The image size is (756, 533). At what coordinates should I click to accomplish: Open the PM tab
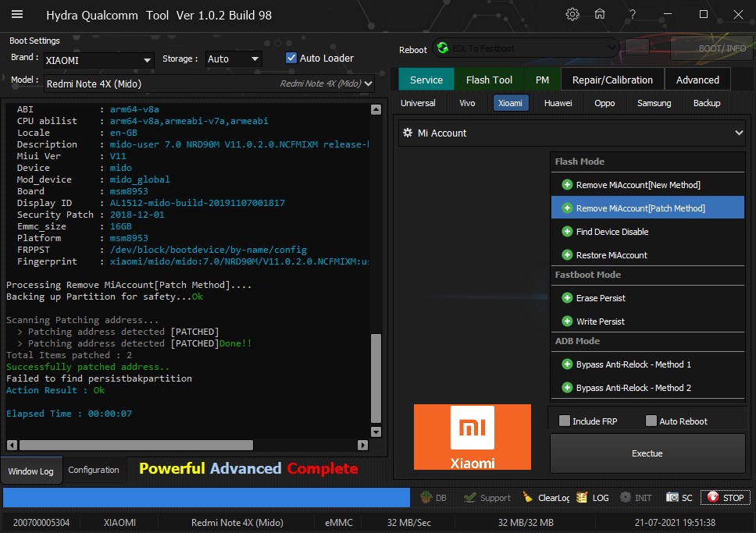pyautogui.click(x=542, y=80)
